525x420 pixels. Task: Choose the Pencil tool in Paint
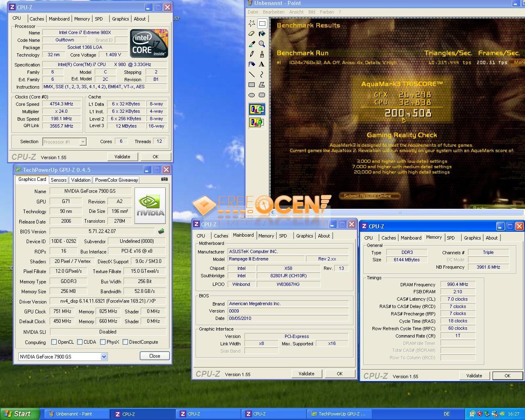[252, 54]
